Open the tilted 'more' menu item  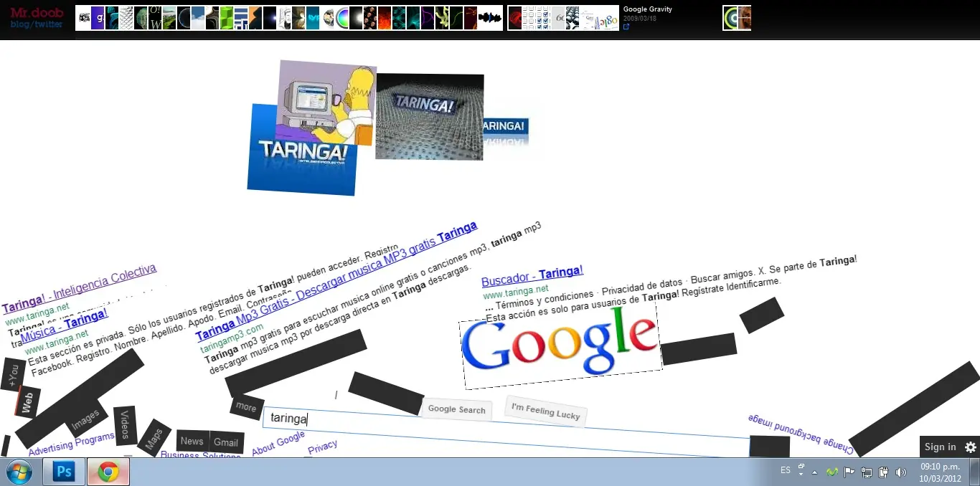[246, 407]
